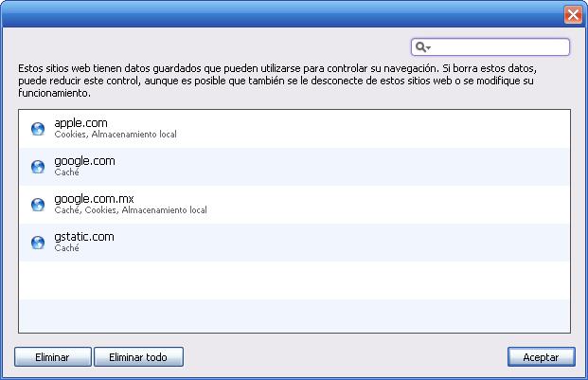588x380 pixels.
Task: Click the globe icon beside apple.com
Action: 38,129
